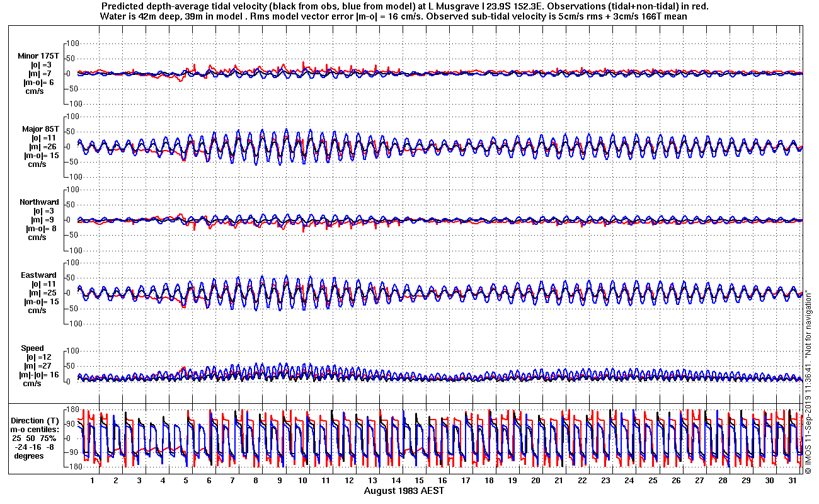Image resolution: width=819 pixels, height=504 pixels.
Task: Click the day "7" label on the date axis
Action: [x=232, y=480]
